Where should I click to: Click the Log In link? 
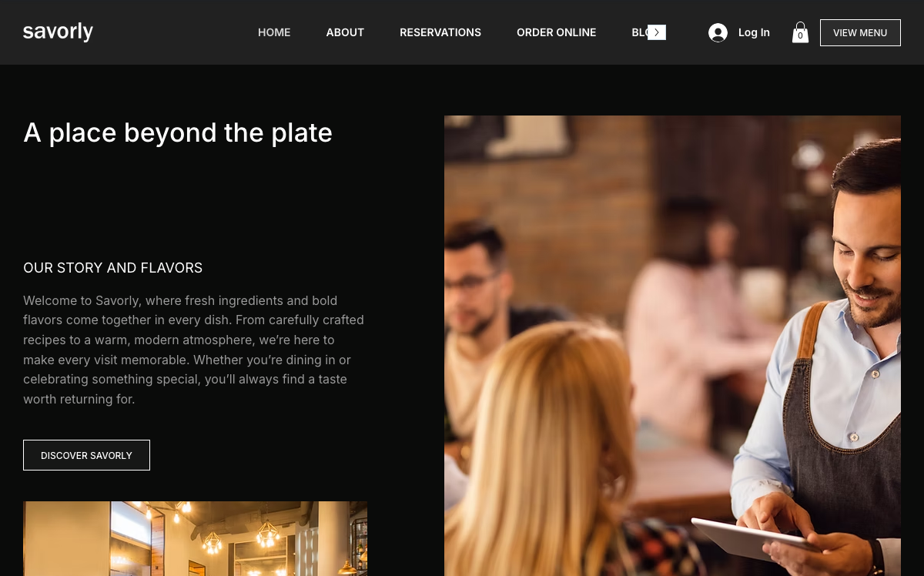754,32
